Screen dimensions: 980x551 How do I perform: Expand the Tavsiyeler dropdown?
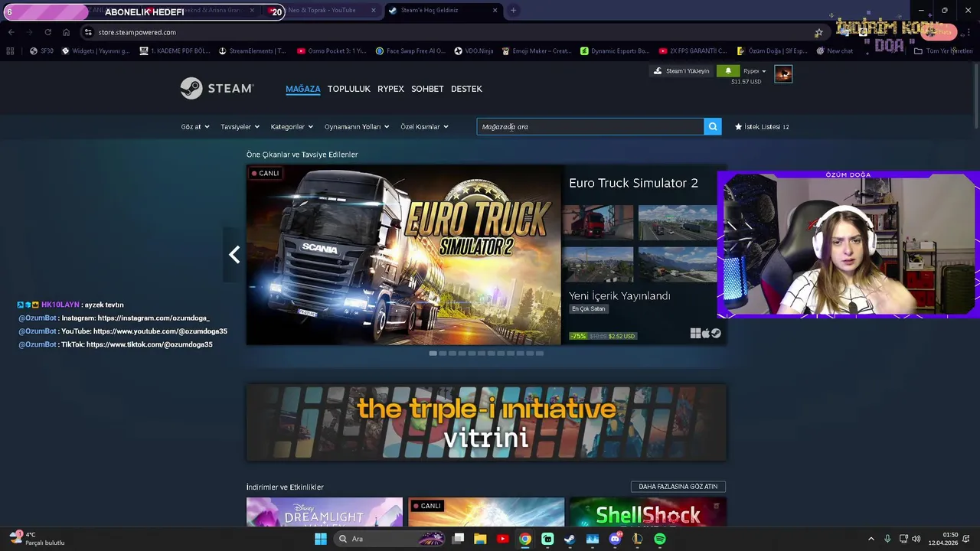click(x=240, y=126)
